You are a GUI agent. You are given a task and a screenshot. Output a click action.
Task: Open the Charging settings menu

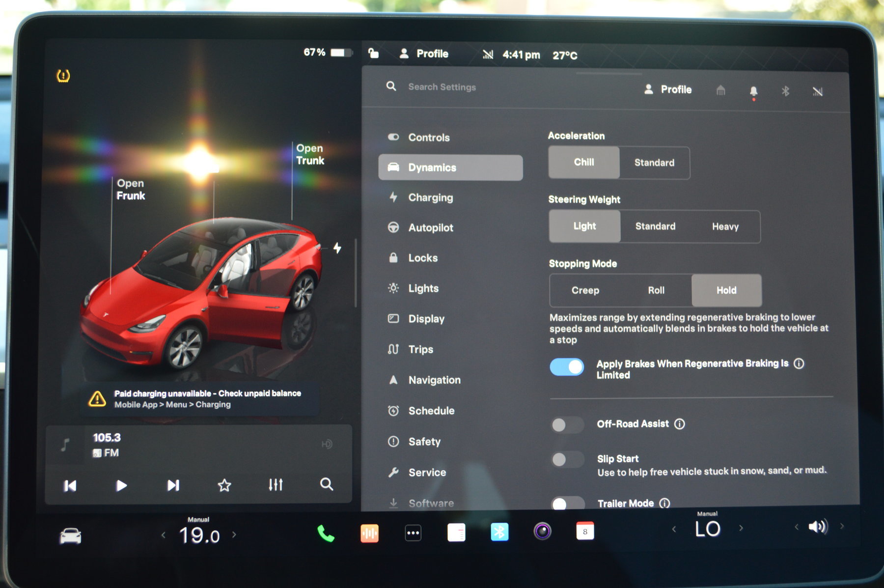point(430,197)
